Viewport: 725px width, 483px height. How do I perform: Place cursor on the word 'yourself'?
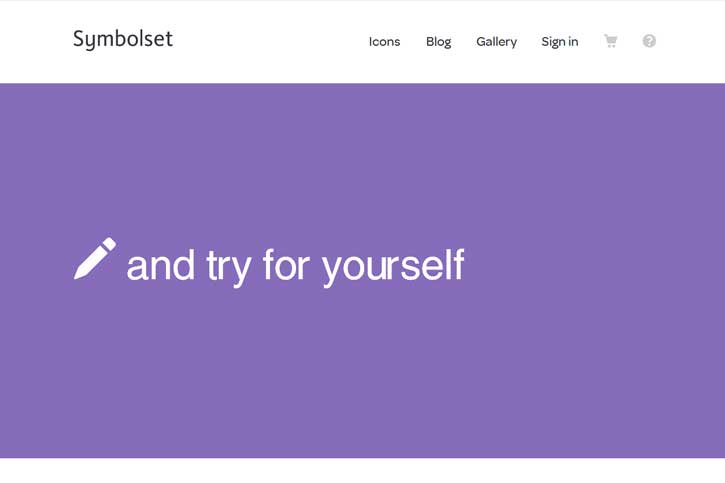pyautogui.click(x=393, y=266)
